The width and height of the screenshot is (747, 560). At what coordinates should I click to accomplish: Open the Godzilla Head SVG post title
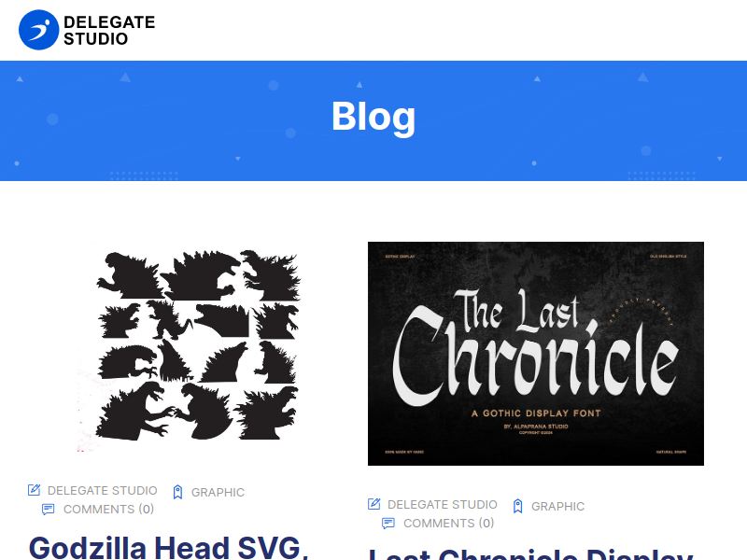tap(168, 548)
